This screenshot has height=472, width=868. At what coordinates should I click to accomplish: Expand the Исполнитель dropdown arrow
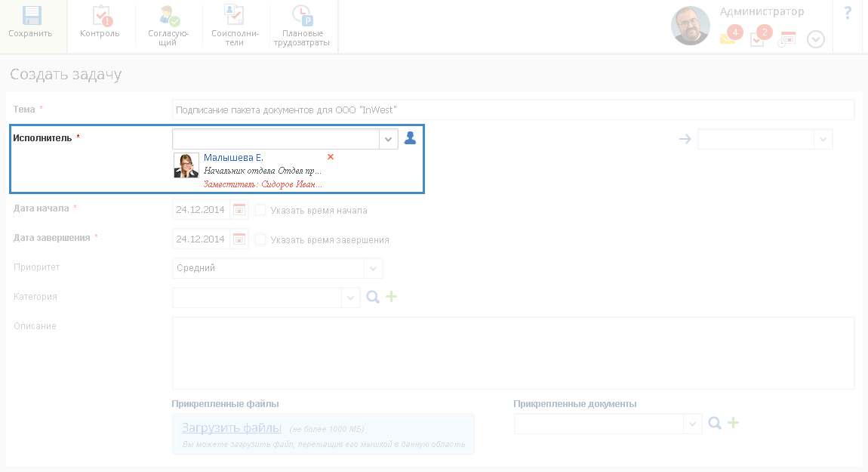[x=388, y=140]
